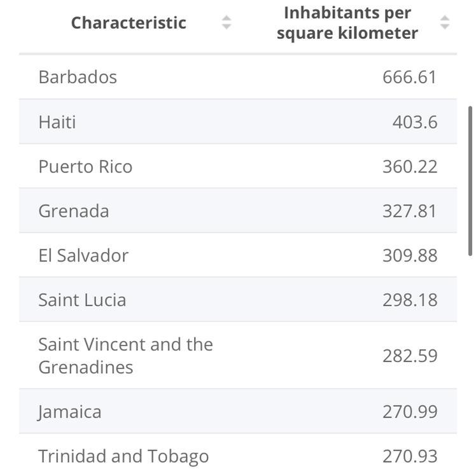476x476 pixels.
Task: Click the 327.81 density value
Action: pos(410,211)
